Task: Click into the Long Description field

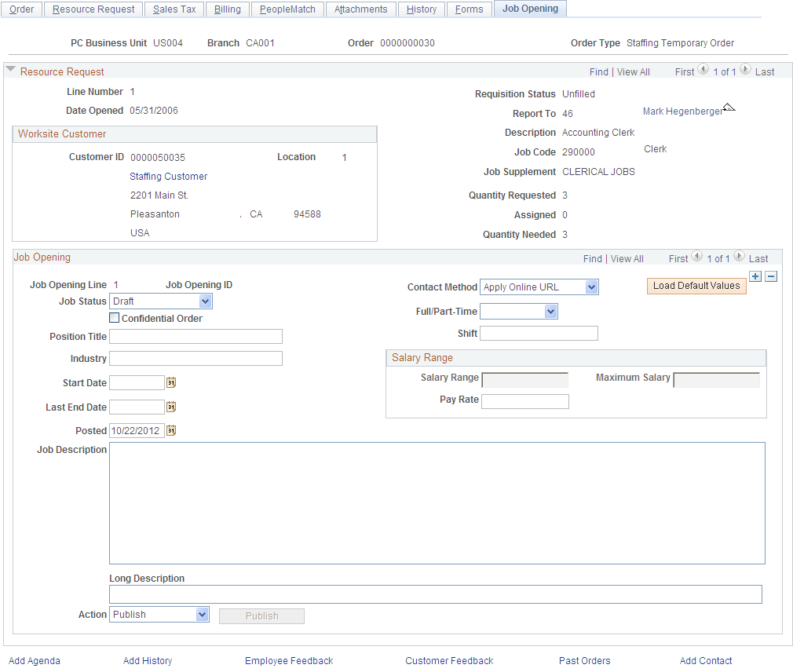Action: (436, 594)
